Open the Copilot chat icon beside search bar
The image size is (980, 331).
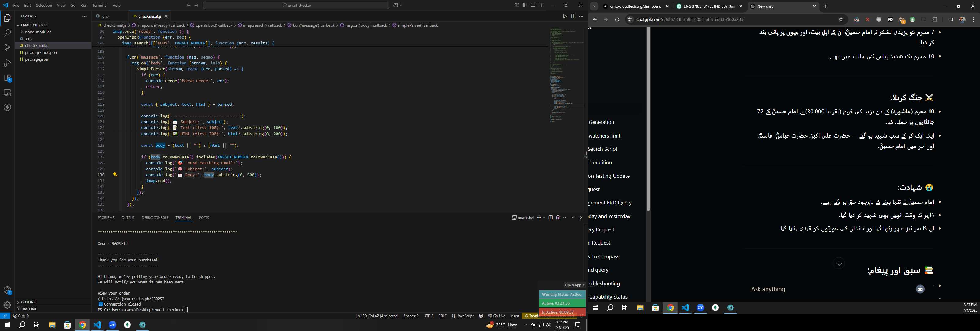[x=396, y=5]
